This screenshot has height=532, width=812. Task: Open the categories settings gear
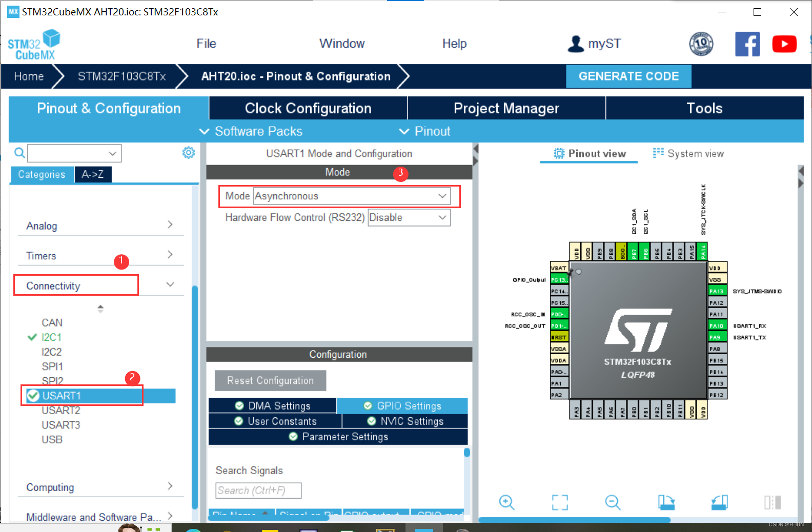click(189, 153)
